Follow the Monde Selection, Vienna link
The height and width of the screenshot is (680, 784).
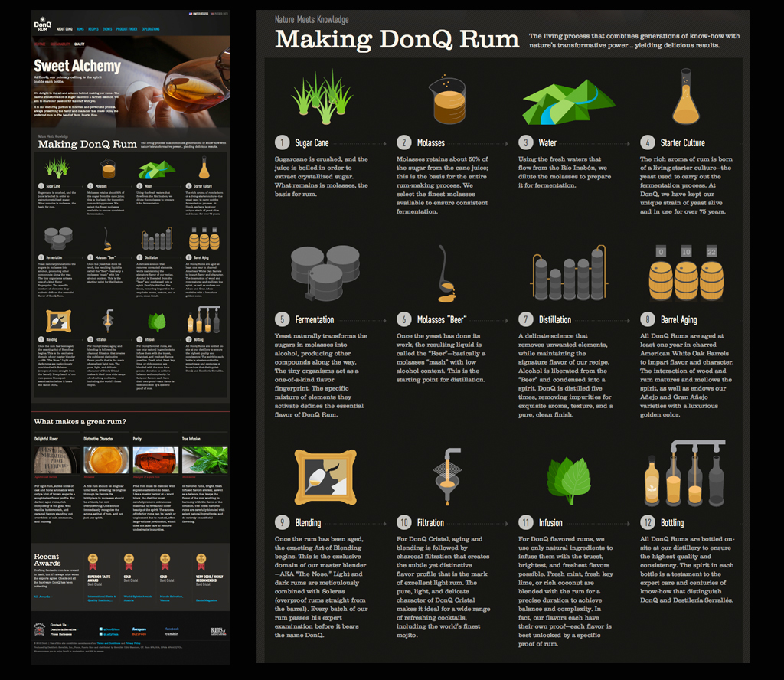coord(171,598)
